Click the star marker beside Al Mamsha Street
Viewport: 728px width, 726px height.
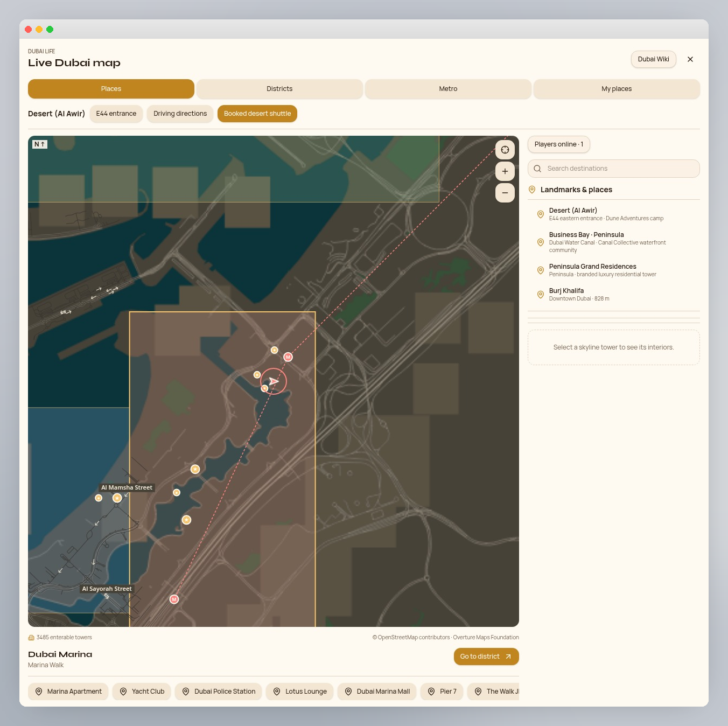117,498
